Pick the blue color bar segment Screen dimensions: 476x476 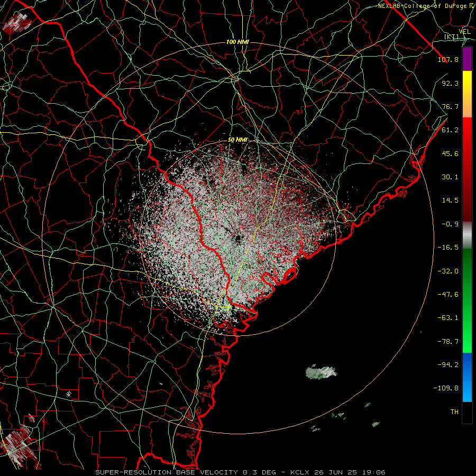point(467,377)
